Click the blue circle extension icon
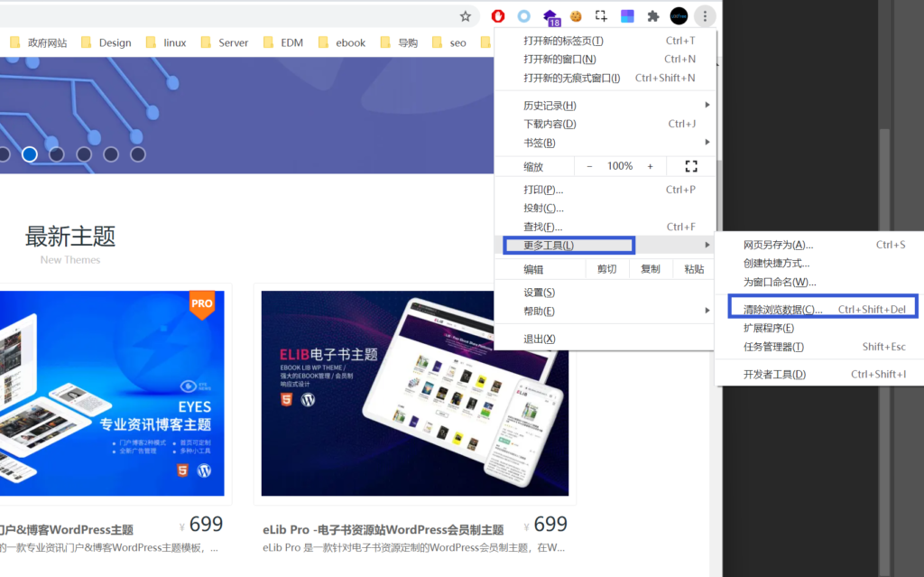 point(524,16)
